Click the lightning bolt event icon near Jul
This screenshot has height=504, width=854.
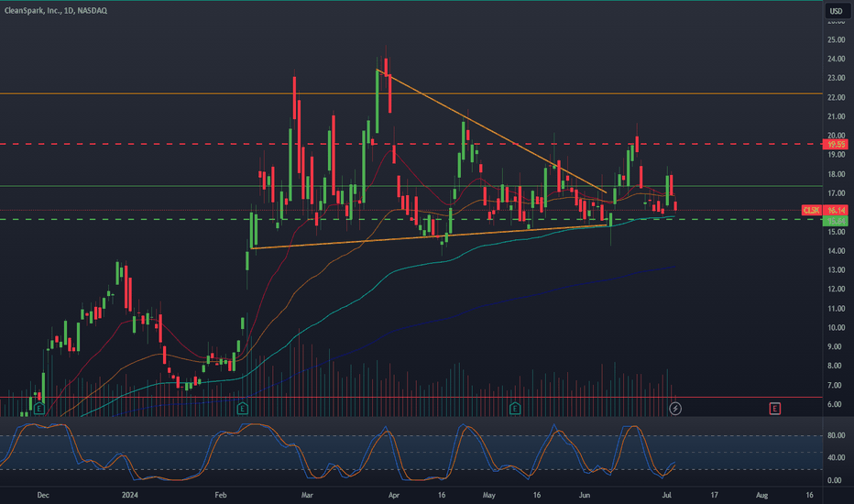[x=674, y=408]
